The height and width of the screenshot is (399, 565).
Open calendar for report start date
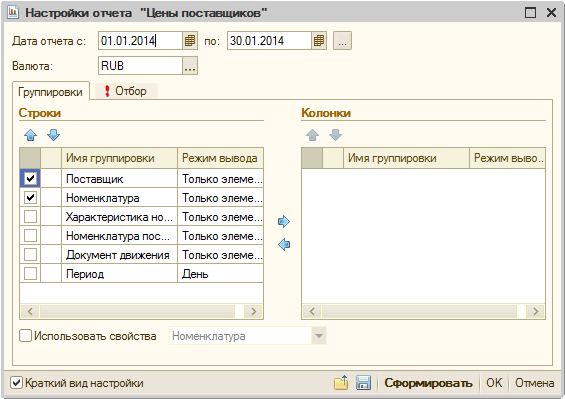point(190,41)
